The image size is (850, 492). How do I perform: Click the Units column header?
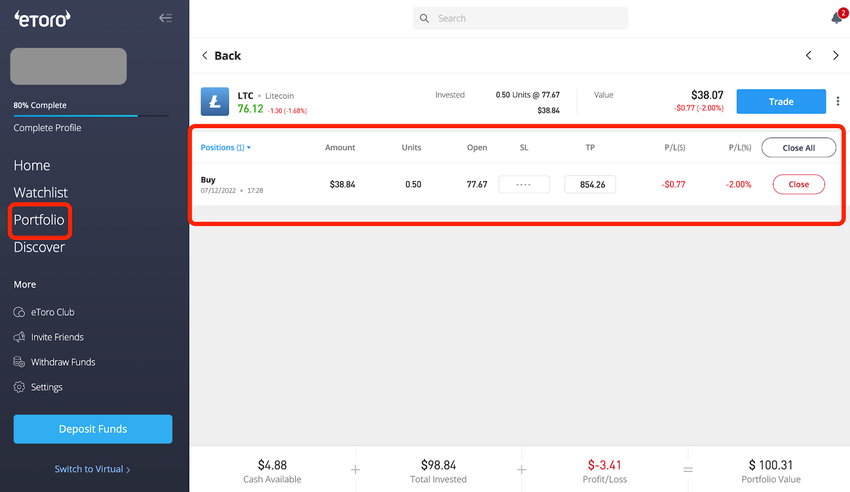(411, 147)
